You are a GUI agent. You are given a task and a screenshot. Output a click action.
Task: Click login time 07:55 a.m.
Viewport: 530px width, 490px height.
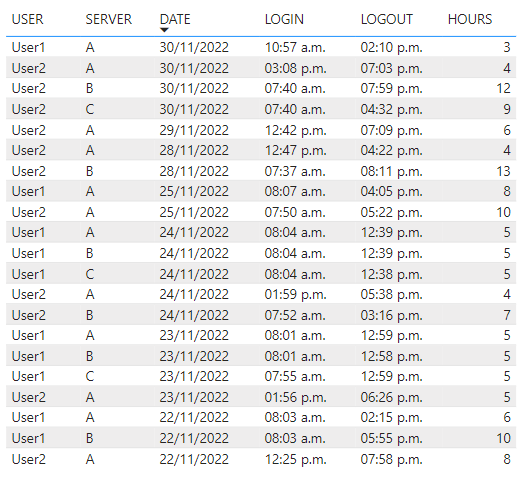click(295, 376)
